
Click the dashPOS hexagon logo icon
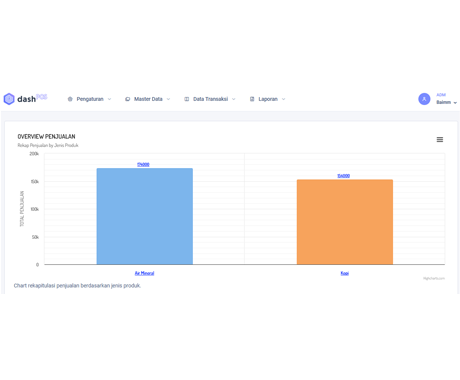9,99
